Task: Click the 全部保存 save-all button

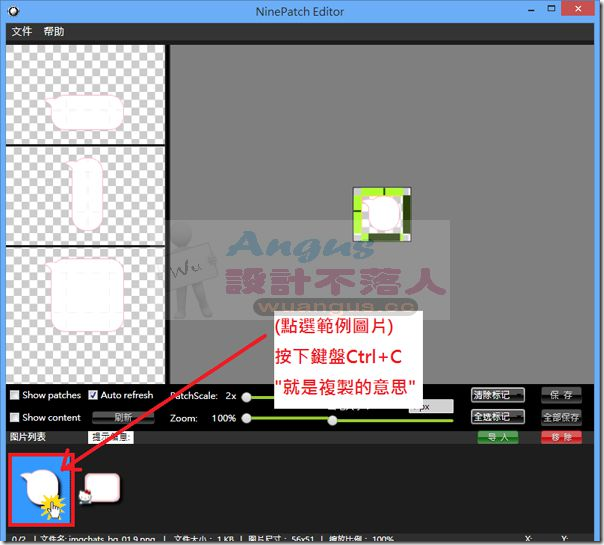Action: (x=561, y=417)
